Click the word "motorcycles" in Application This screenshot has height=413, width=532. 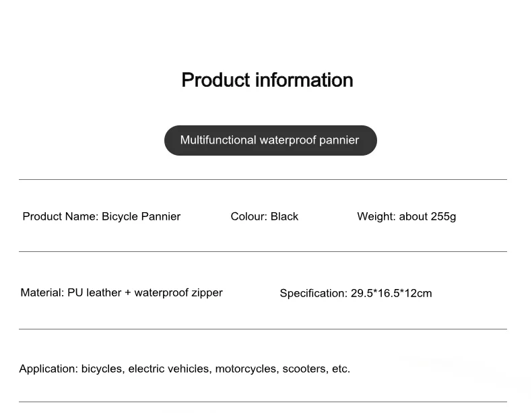[246, 369]
